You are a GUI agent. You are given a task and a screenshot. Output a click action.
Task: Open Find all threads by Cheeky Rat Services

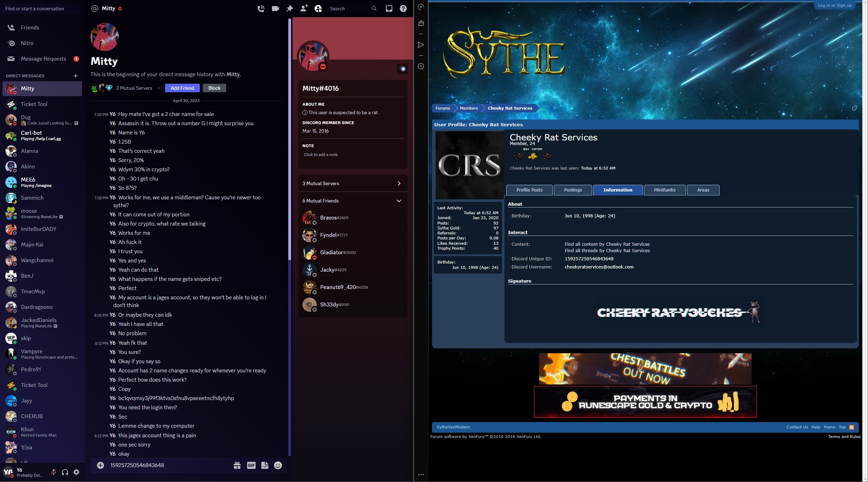tap(607, 250)
